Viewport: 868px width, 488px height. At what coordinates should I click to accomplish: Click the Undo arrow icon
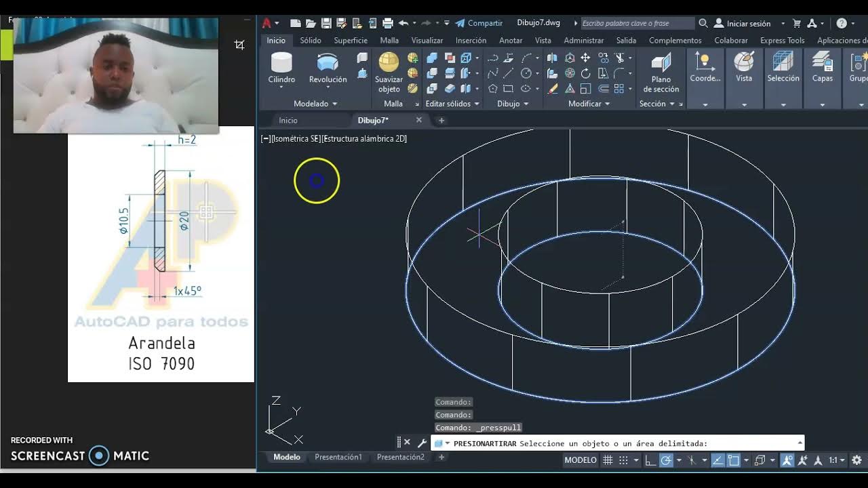coord(403,23)
